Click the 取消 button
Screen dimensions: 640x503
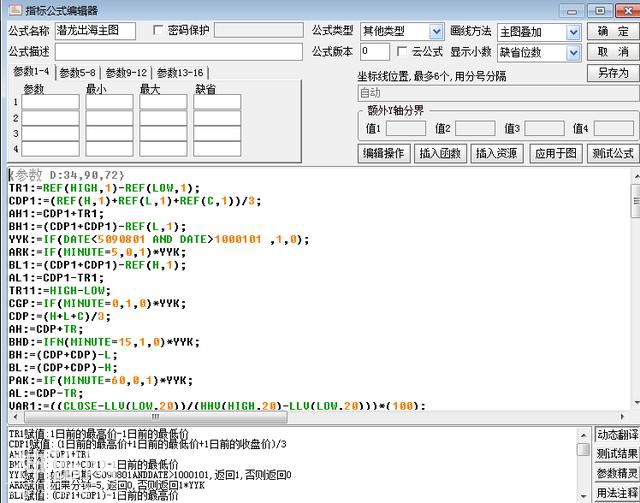pyautogui.click(x=613, y=52)
